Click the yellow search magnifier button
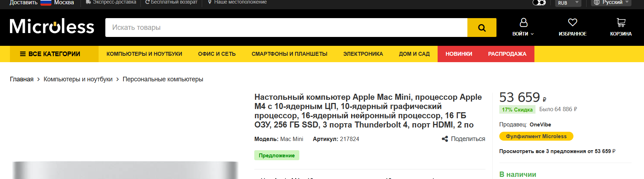 click(482, 27)
